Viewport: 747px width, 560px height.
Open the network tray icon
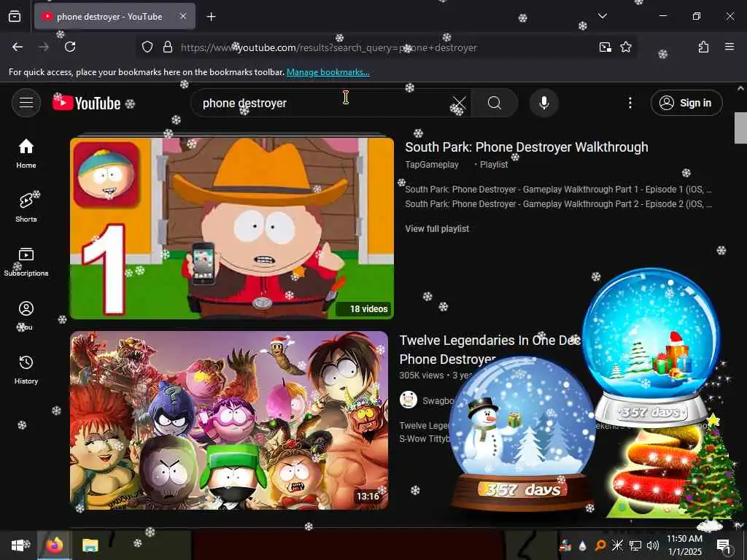[635, 545]
